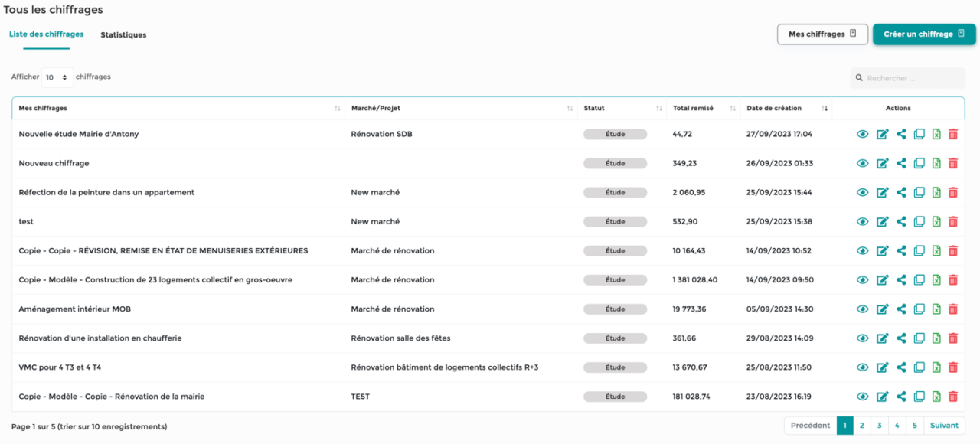Open the Liste des chiffrages tab
The image size is (980, 444).
(46, 34)
